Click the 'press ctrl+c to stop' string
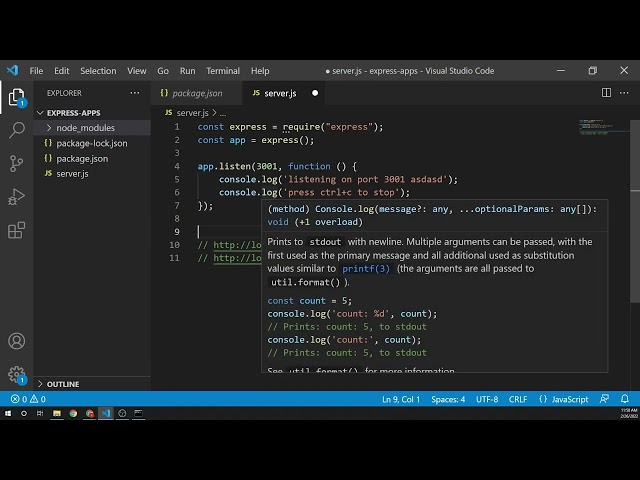The image size is (640, 480). [x=341, y=192]
